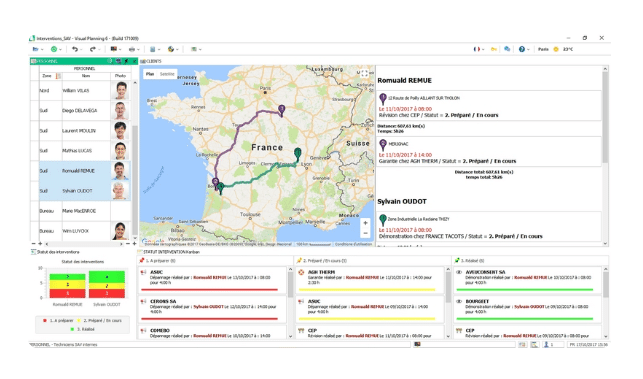Click the yellow key icon in top toolbar
This screenshot has width=643, height=379.
(494, 49)
